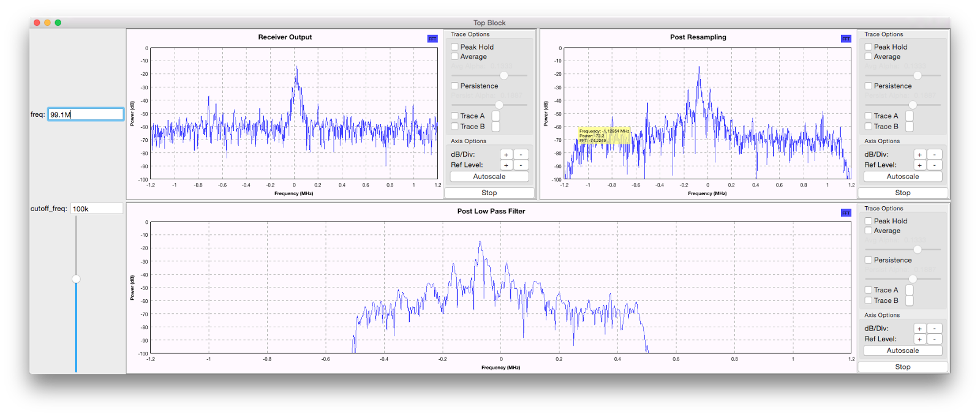Screen dimensions: 980x416
Task: Click the cutoff_freq vertical slider handle
Action: 76,279
